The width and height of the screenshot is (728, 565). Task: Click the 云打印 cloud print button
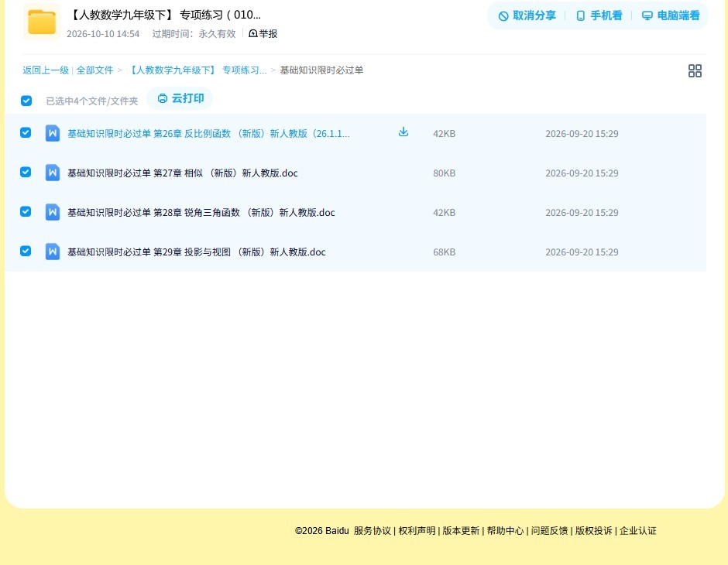pyautogui.click(x=180, y=98)
